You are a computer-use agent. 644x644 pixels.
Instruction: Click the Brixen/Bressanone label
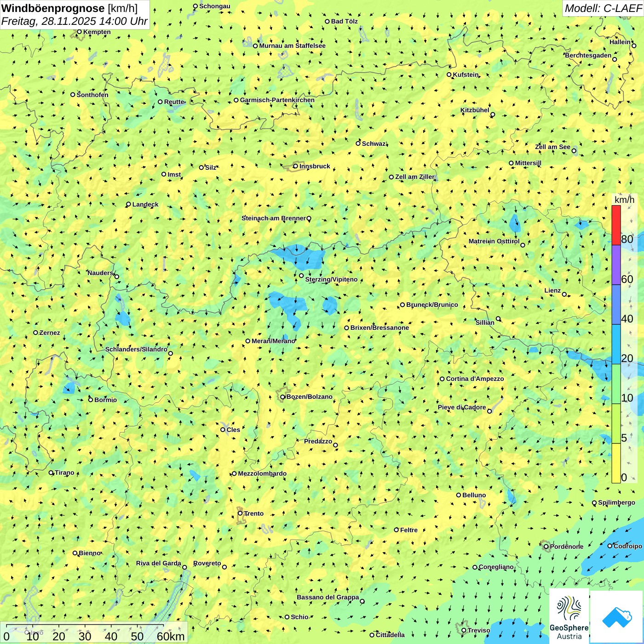click(379, 328)
